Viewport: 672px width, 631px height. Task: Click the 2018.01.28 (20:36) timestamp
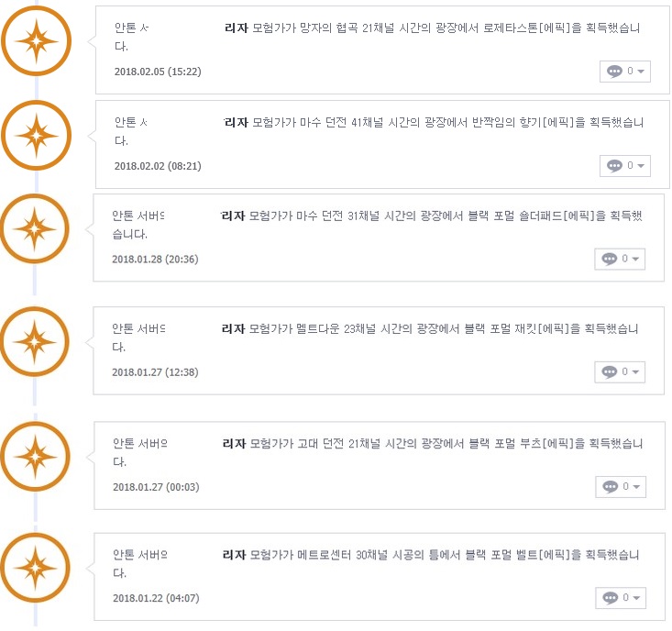(x=155, y=259)
